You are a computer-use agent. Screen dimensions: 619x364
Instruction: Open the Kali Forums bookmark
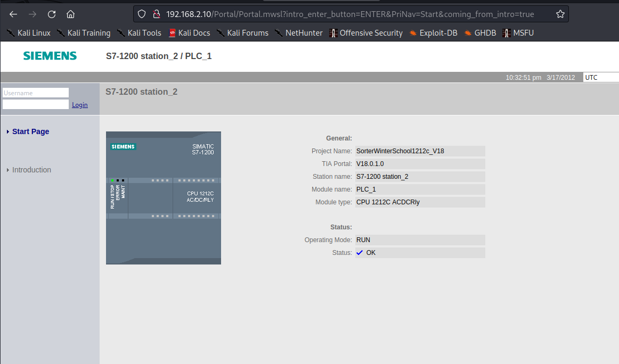[242, 33]
